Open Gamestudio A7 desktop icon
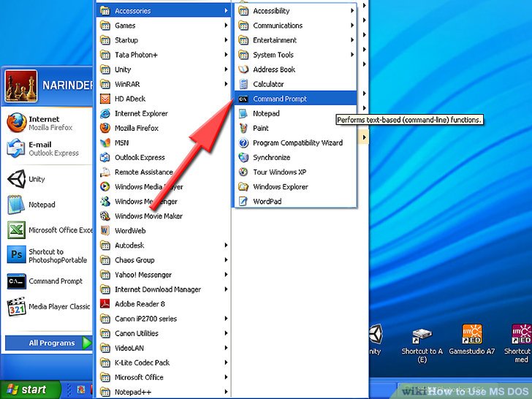 coord(471,341)
